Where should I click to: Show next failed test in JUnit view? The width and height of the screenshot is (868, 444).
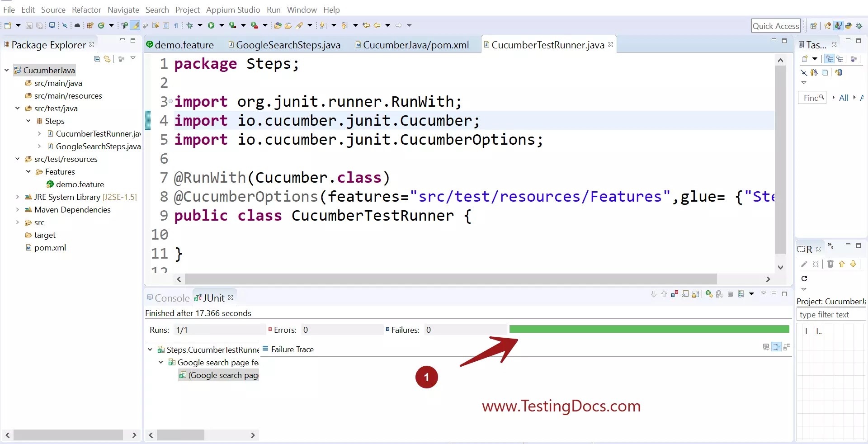point(653,294)
